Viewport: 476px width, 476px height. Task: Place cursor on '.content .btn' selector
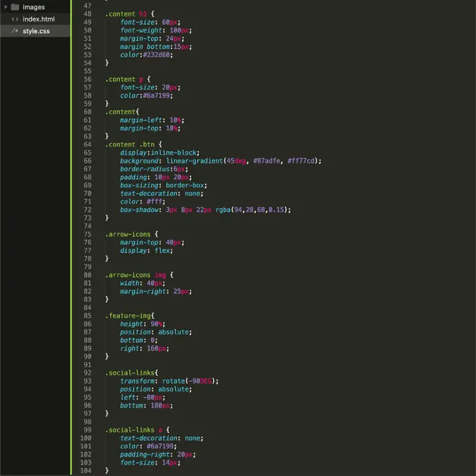(x=130, y=144)
